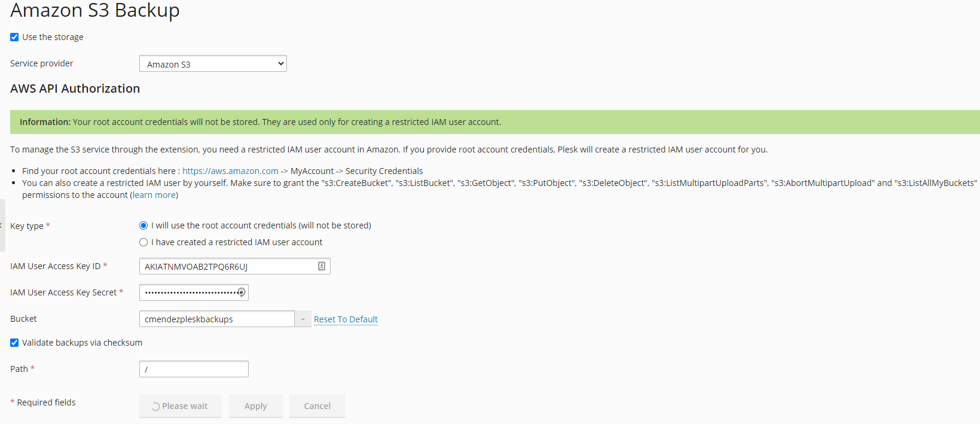Click the sidebar collapse handle at left edge
This screenshot has width=980, height=424.
click(x=2, y=225)
